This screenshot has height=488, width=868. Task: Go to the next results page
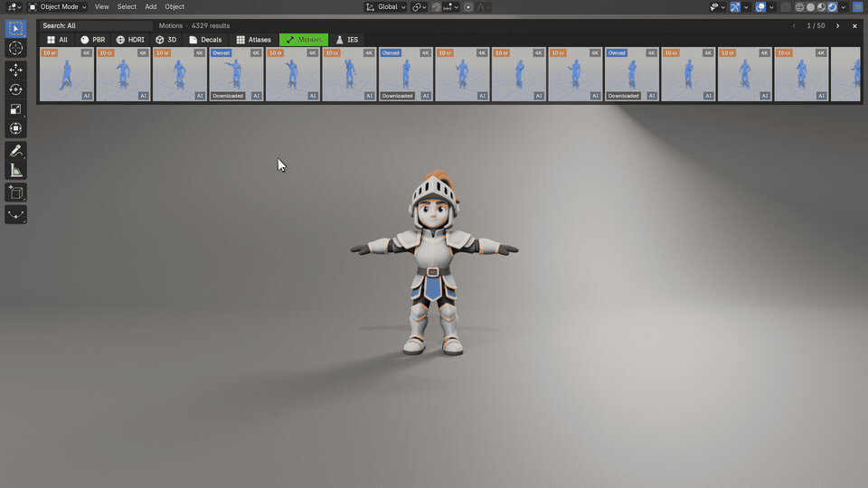[837, 25]
